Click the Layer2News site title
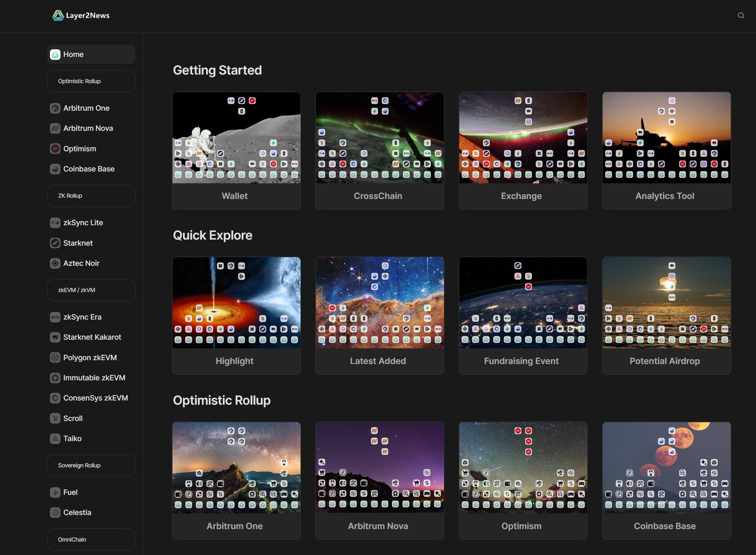 click(x=88, y=15)
